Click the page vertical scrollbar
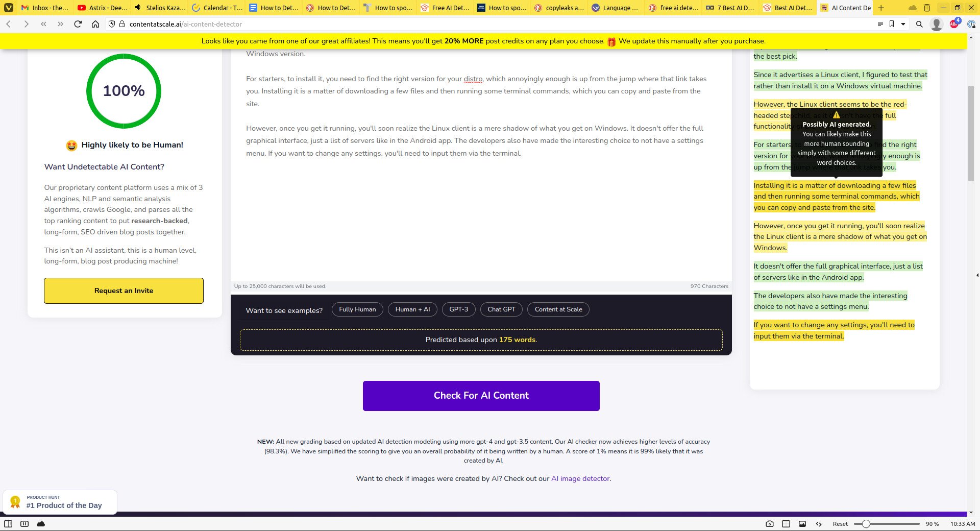Screen dimensions: 980x531 (x=971, y=133)
